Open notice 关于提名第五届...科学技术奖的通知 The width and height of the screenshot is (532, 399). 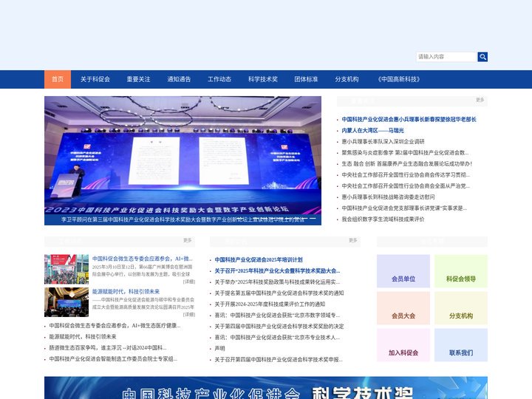279,293
